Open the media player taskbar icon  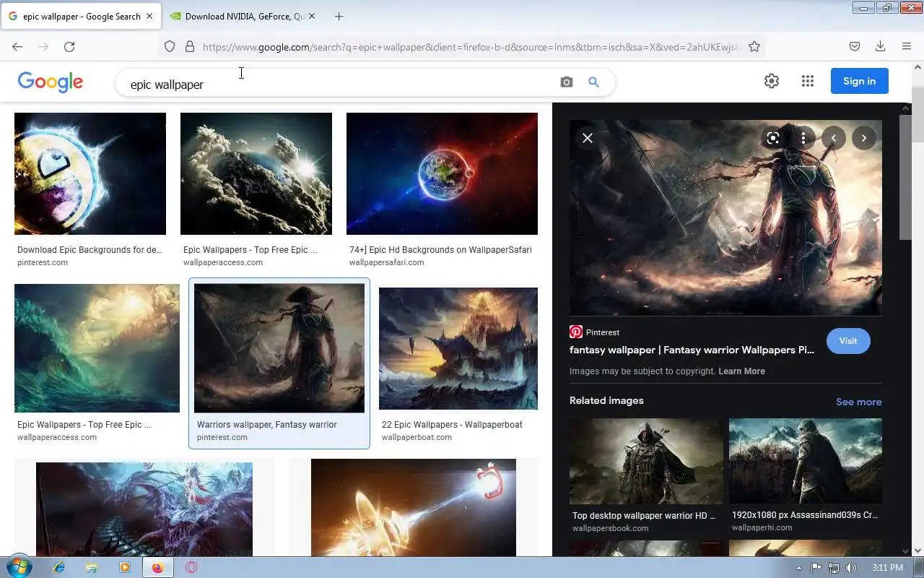pyautogui.click(x=124, y=567)
